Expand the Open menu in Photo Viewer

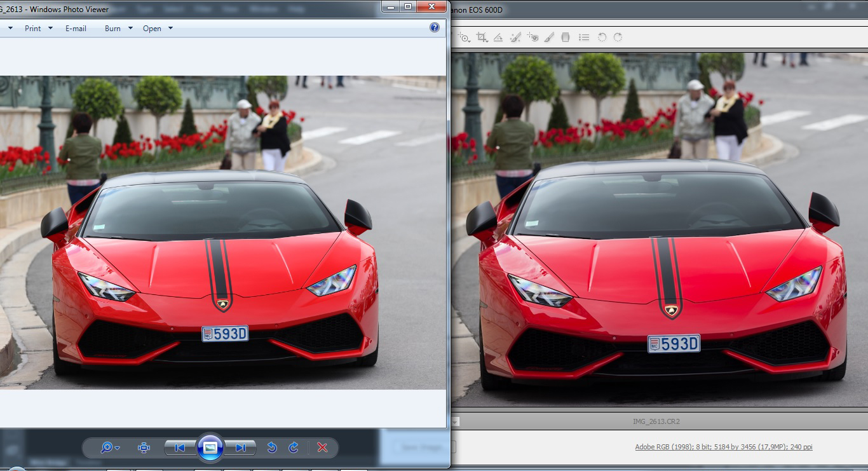pyautogui.click(x=158, y=29)
